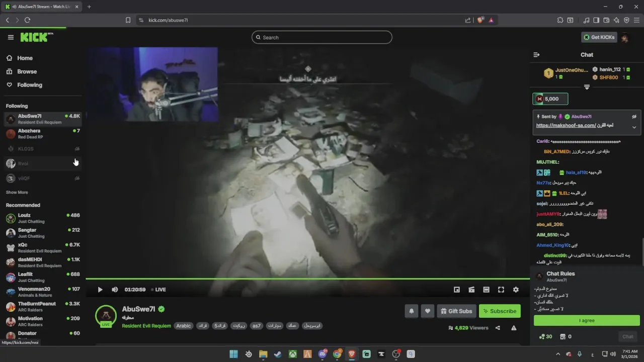Open Windows Start menu
Viewport: 644px width, 362px height.
(233, 354)
